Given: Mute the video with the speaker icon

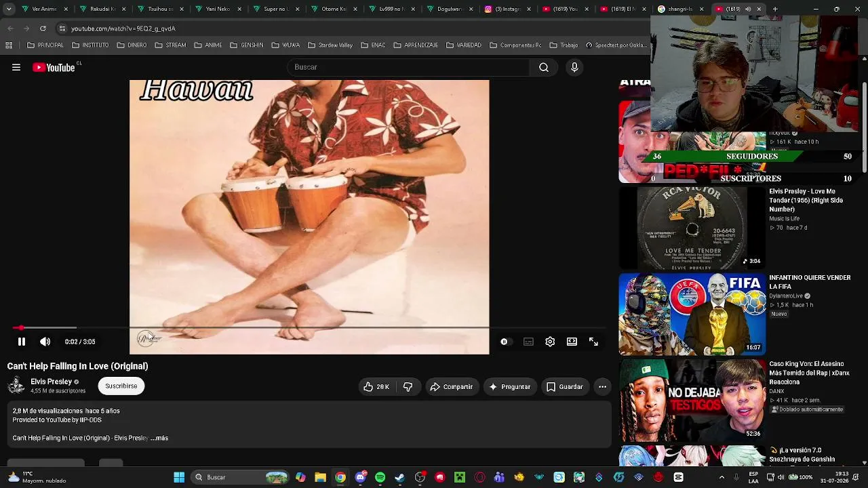Looking at the screenshot, I should pyautogui.click(x=45, y=342).
